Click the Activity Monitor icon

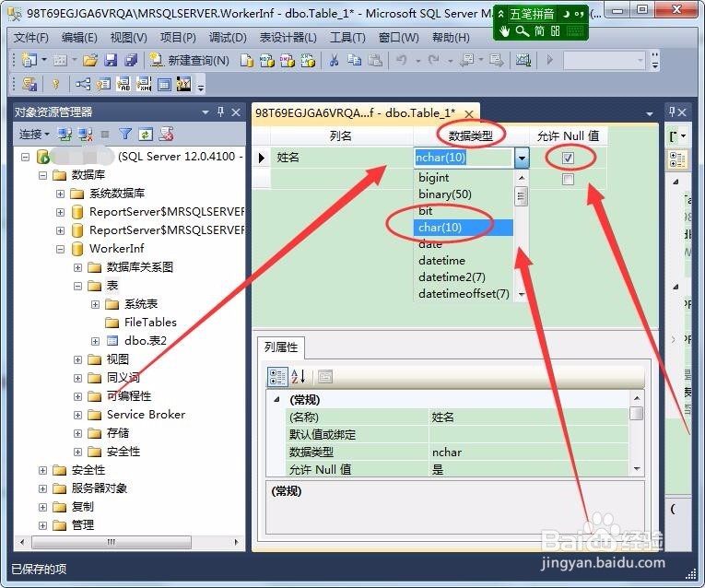tap(523, 60)
